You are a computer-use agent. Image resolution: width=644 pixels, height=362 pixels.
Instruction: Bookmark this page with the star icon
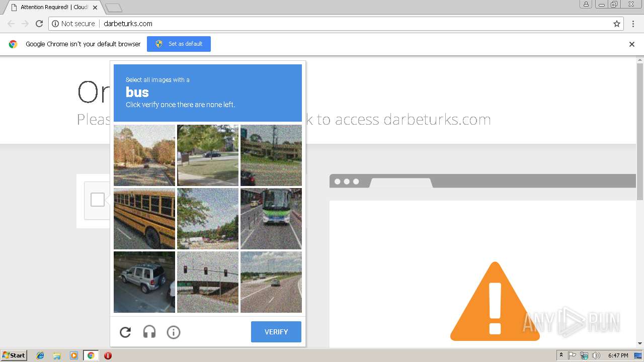tap(617, 24)
